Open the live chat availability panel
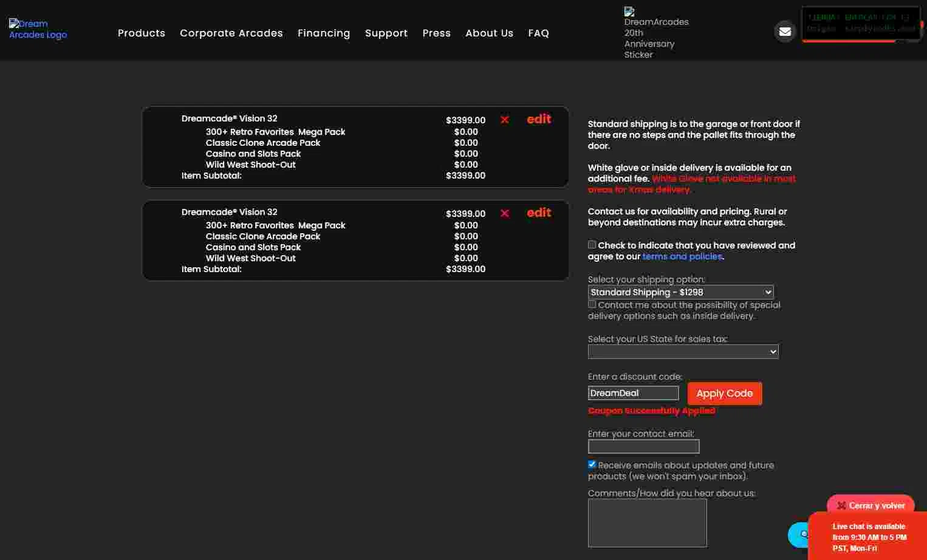The height and width of the screenshot is (560, 927). tap(869, 537)
